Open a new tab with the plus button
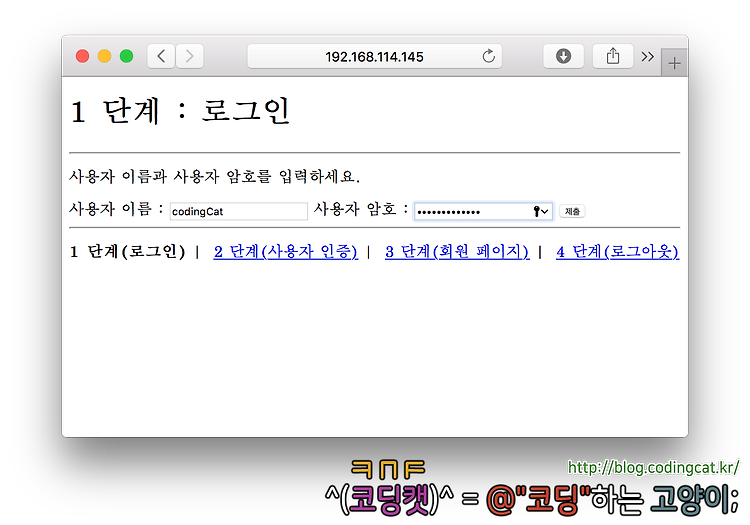Screen dimensions: 750x525 point(674,63)
